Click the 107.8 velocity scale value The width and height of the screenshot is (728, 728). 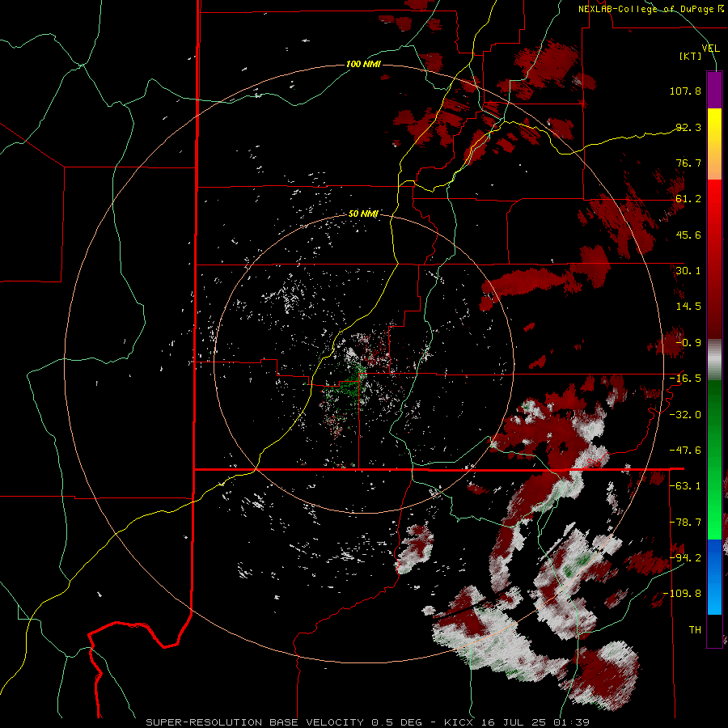click(685, 91)
